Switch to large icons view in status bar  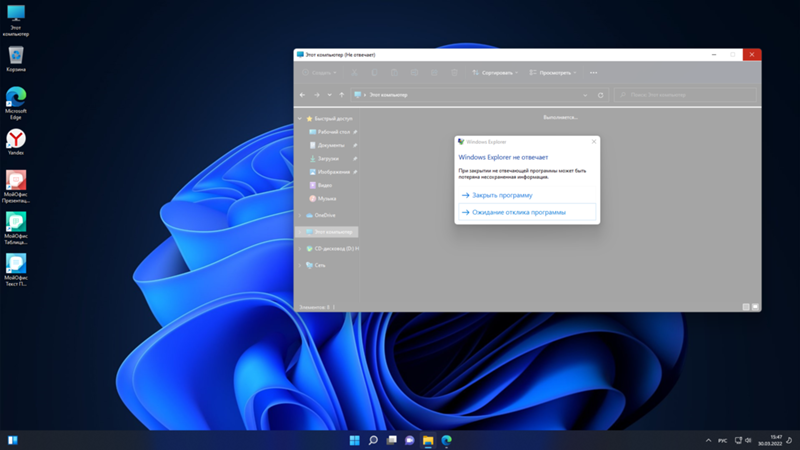pos(755,307)
